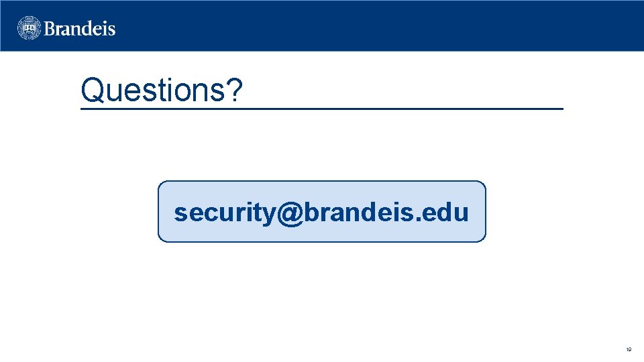
Task: Click the capital B in Brandeis wordmark
Action: click(52, 29)
